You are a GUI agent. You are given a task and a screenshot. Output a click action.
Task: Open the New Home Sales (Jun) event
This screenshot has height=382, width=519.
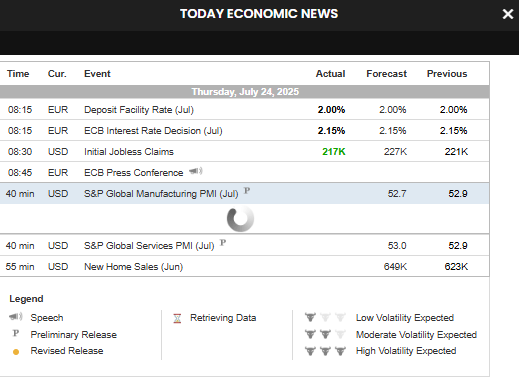(x=133, y=267)
